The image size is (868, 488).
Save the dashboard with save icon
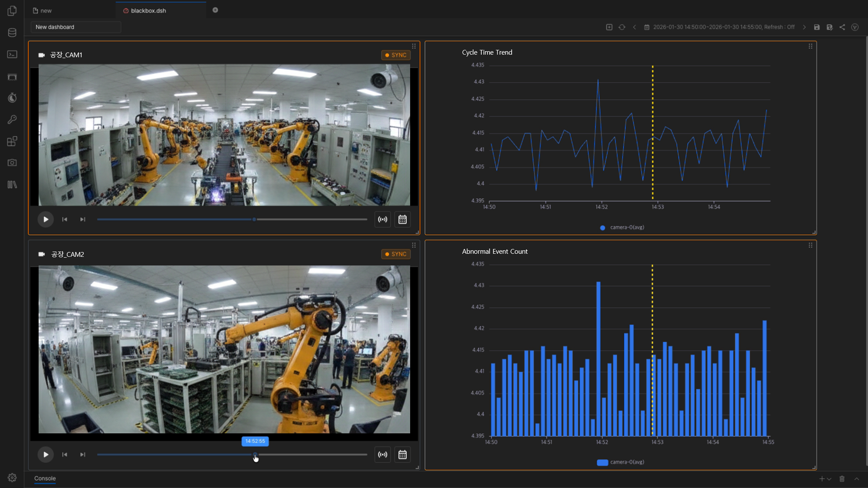pyautogui.click(x=816, y=27)
